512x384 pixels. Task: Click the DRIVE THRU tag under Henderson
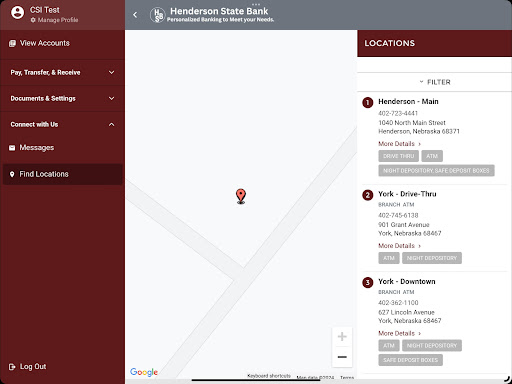(x=398, y=156)
